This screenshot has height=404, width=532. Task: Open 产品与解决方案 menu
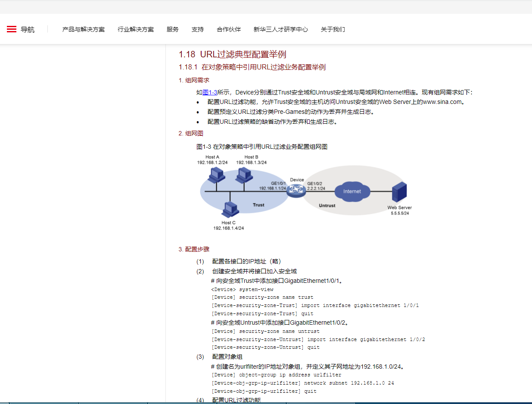click(x=84, y=30)
